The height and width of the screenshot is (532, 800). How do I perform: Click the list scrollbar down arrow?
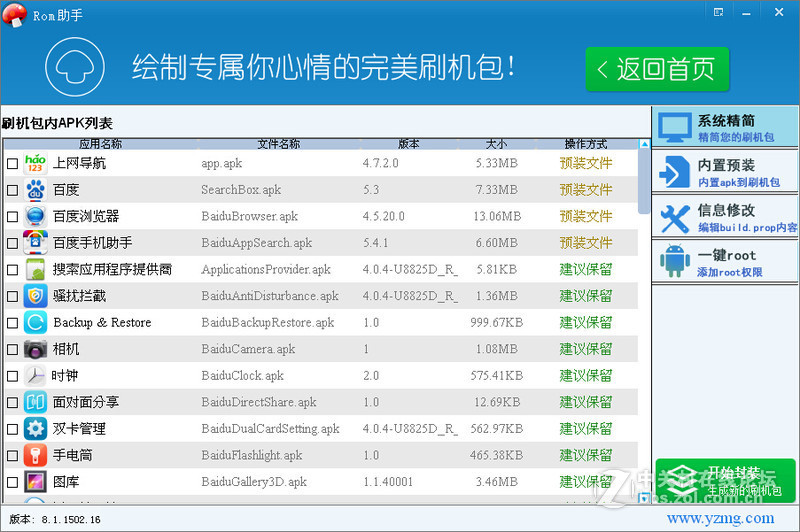point(644,498)
